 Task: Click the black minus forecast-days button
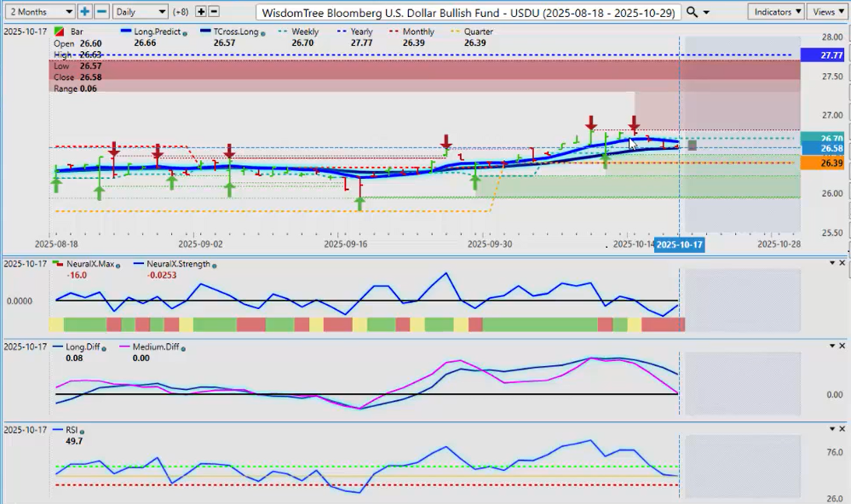click(214, 12)
